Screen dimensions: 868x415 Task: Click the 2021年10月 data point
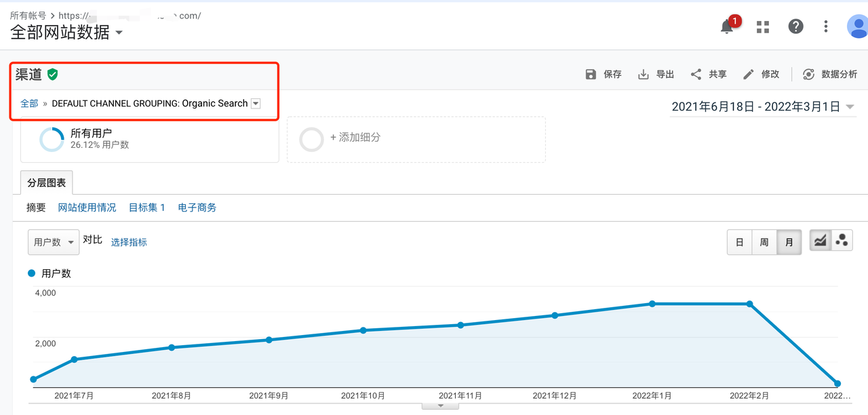[363, 330]
